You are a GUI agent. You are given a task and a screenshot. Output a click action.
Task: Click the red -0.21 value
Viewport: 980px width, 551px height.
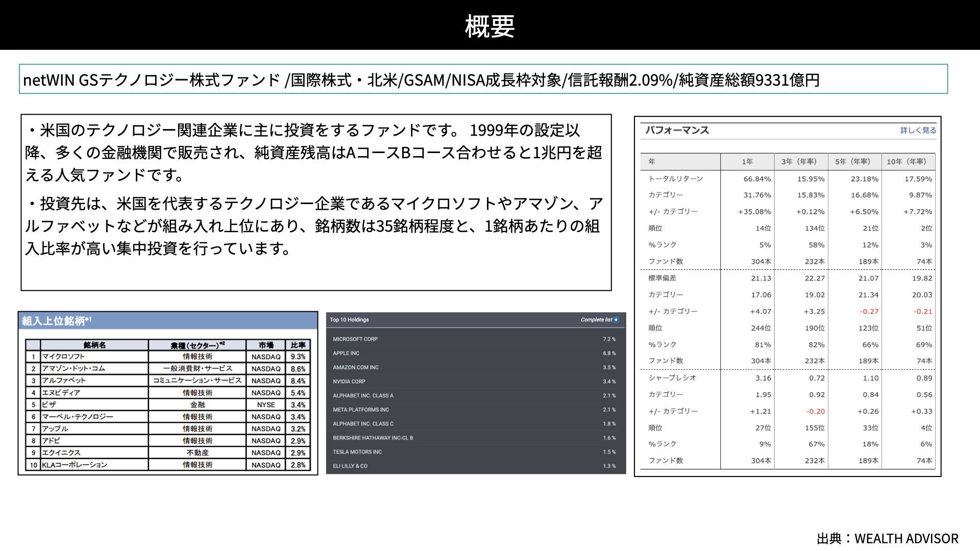pos(923,312)
